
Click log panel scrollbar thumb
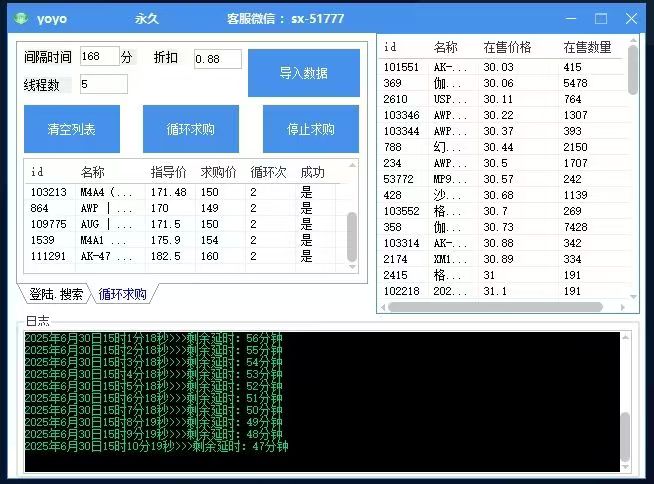tap(625, 436)
